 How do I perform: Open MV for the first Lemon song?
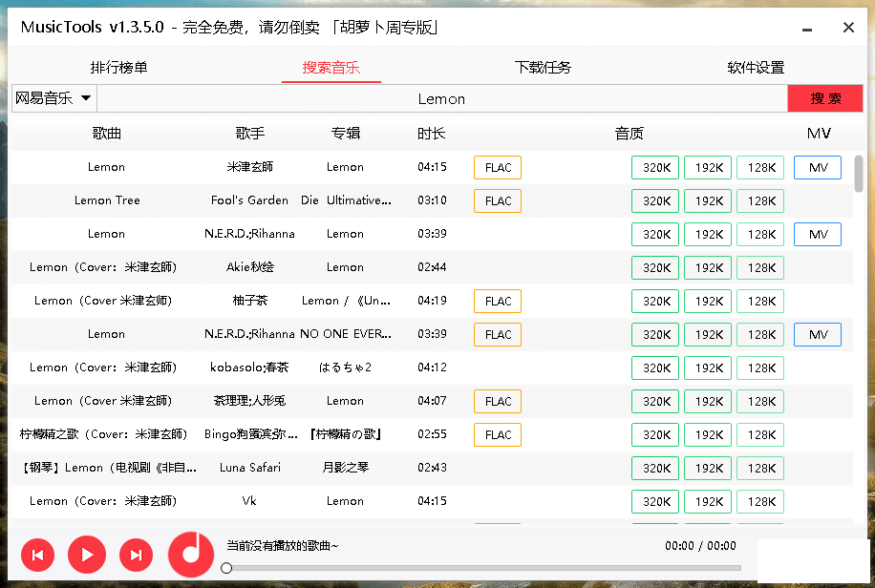818,168
